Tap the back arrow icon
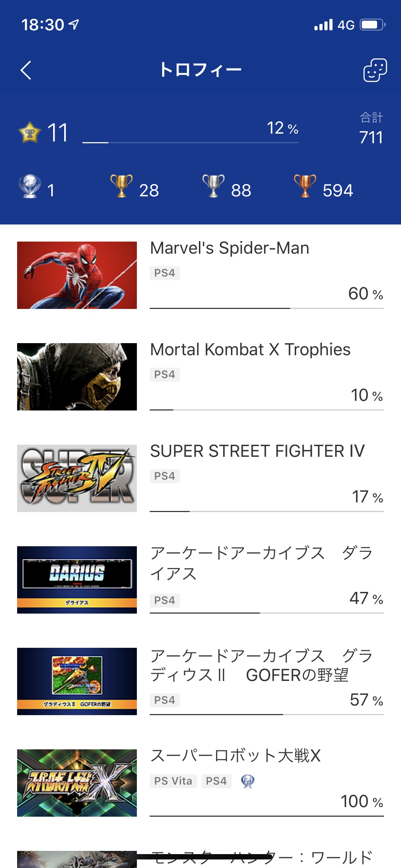Screen dimensions: 401x868 [x=26, y=70]
